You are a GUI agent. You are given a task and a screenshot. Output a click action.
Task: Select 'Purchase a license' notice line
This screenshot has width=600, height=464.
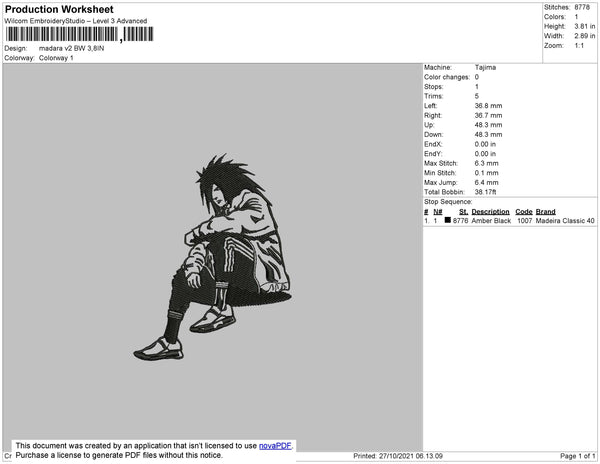point(119,455)
